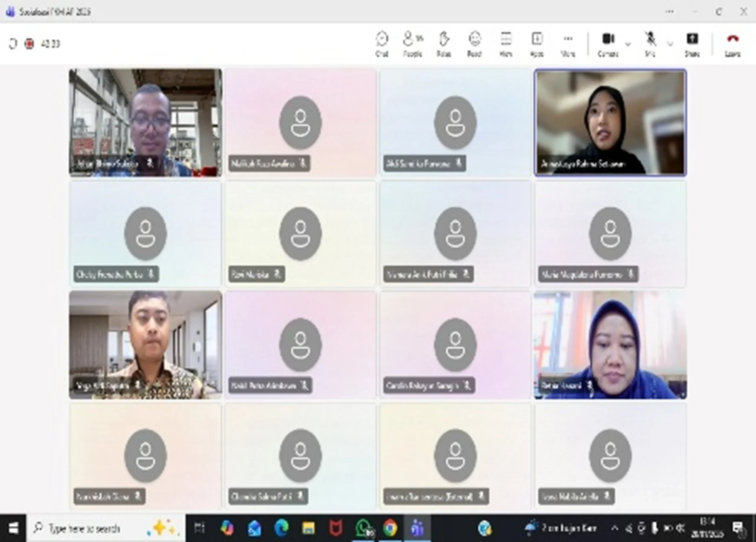The height and width of the screenshot is (542, 756).
Task: Select the highlighted active speaker video tile
Action: click(x=610, y=122)
